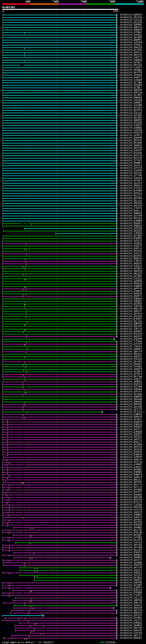Open hit UniRef100_Q8RY14

(x=131, y=27)
